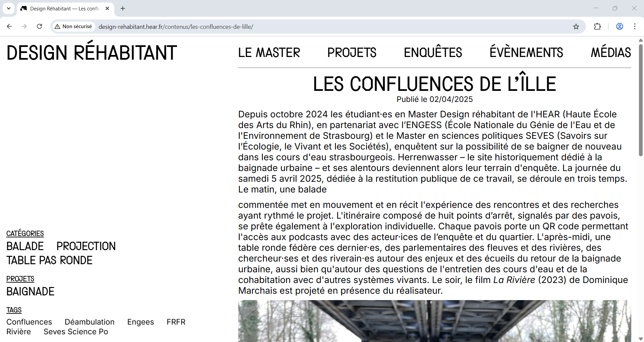The height and width of the screenshot is (342, 644).
Task: Reload the current page
Action: pos(39,26)
